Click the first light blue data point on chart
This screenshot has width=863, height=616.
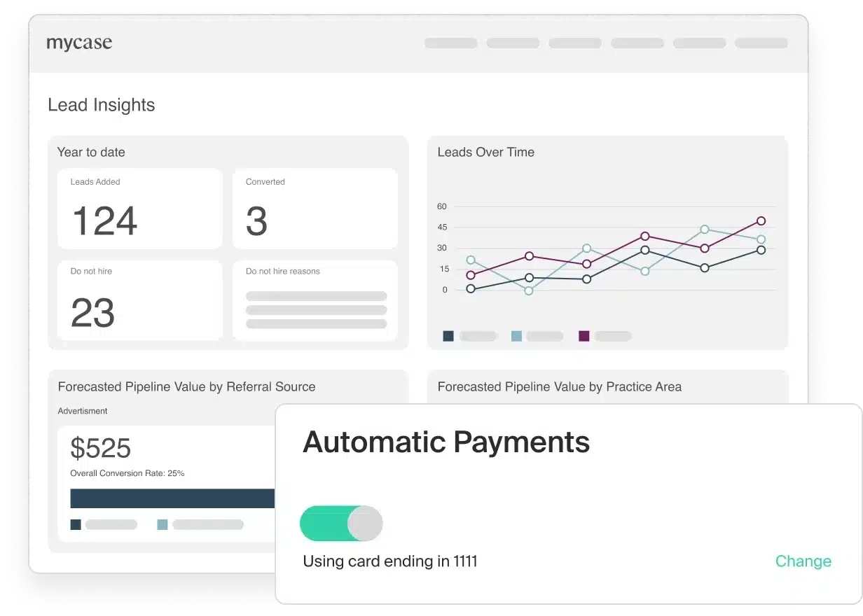pos(471,260)
